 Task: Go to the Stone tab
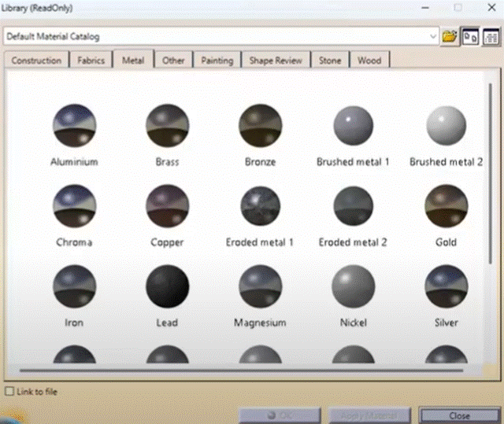tap(330, 61)
